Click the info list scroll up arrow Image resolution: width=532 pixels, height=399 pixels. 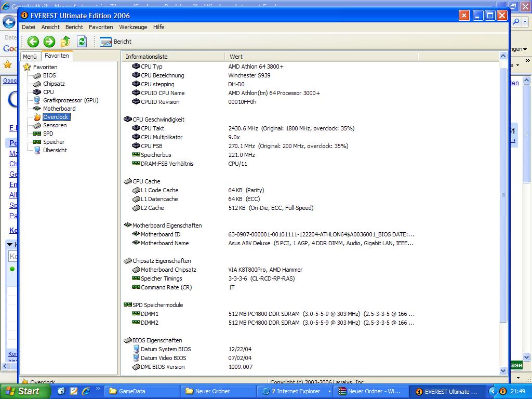[503, 56]
